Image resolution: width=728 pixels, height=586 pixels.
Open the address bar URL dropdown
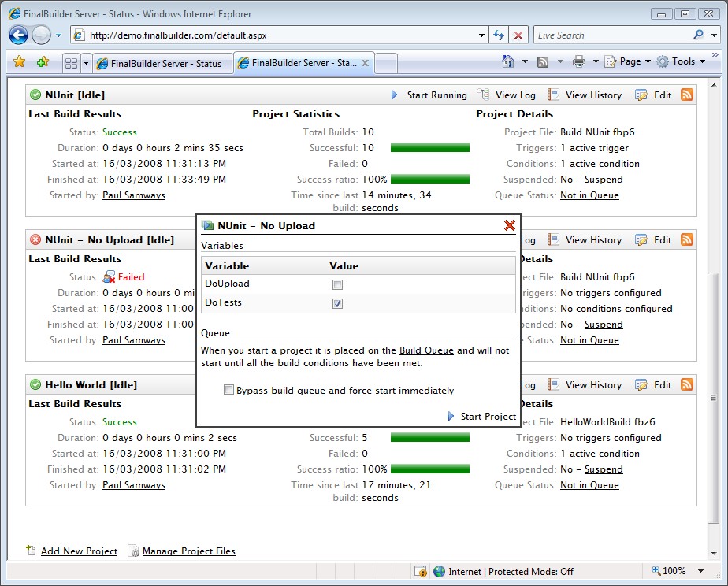(481, 35)
